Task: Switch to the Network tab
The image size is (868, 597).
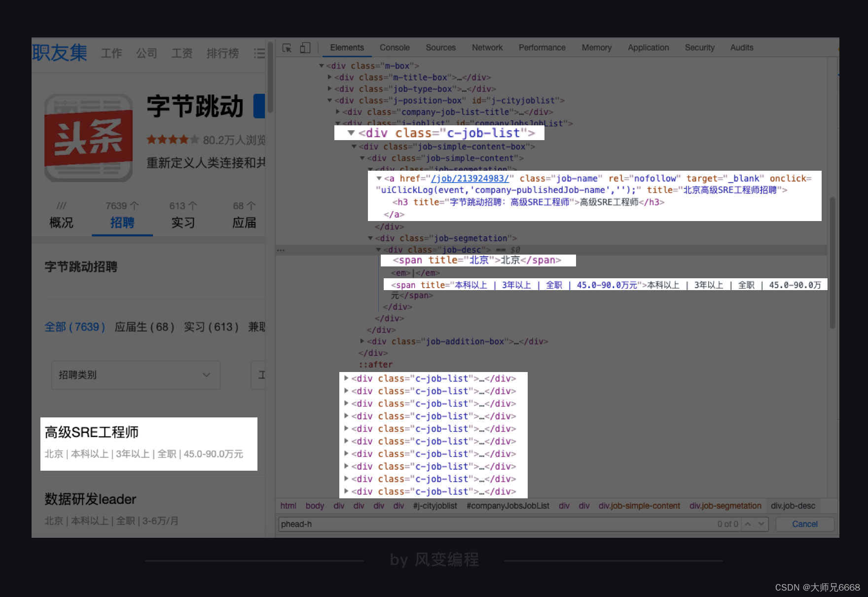Action: coord(487,48)
